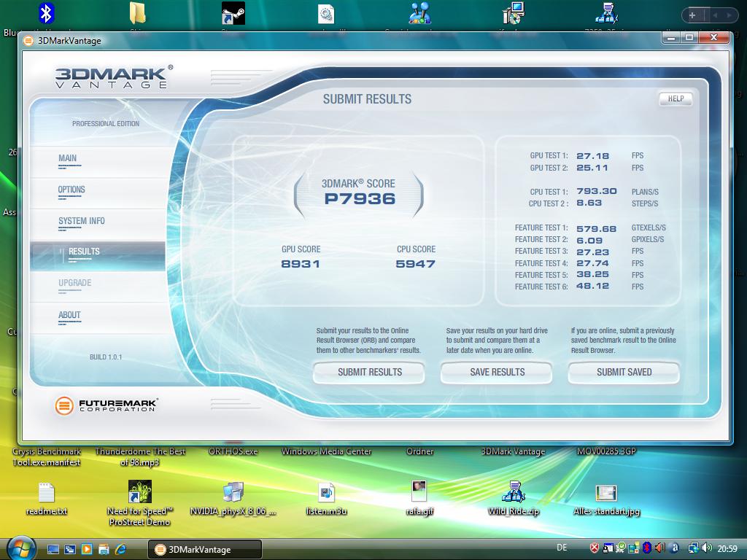Image resolution: width=747 pixels, height=560 pixels.
Task: Select the 3DMark Vantage desktop label
Action: coord(513,451)
